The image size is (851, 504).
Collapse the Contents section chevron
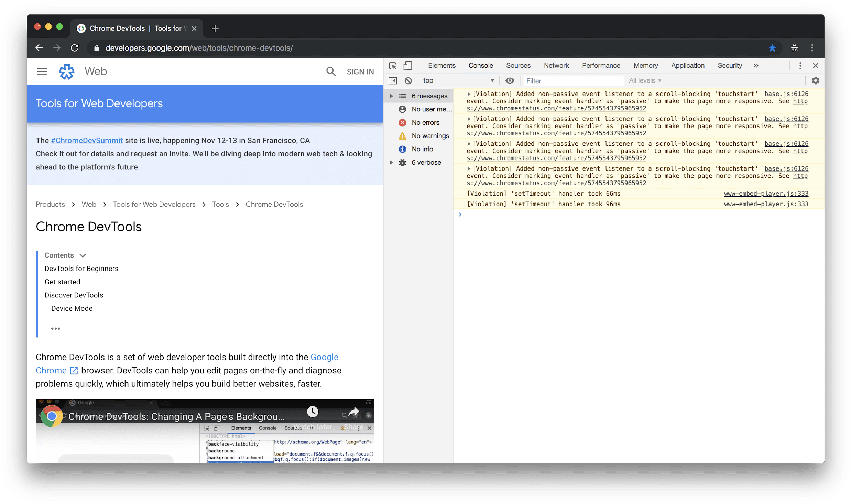[x=83, y=255]
